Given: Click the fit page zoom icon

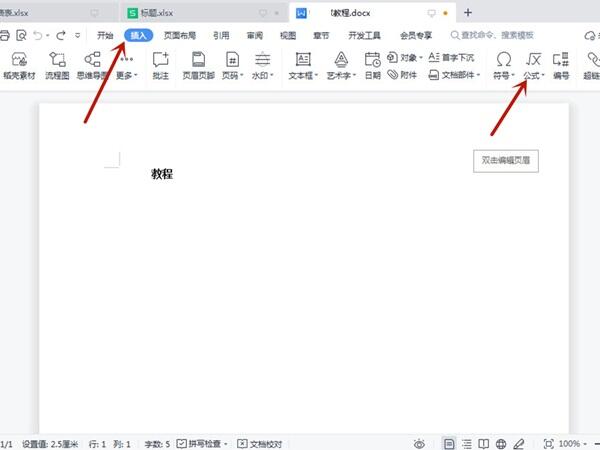Looking at the screenshot, I should [548, 444].
